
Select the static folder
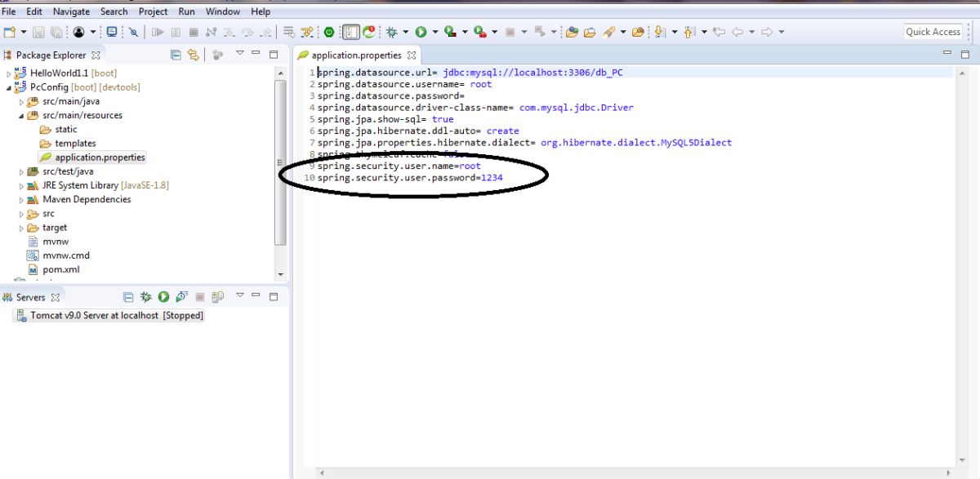pos(59,129)
